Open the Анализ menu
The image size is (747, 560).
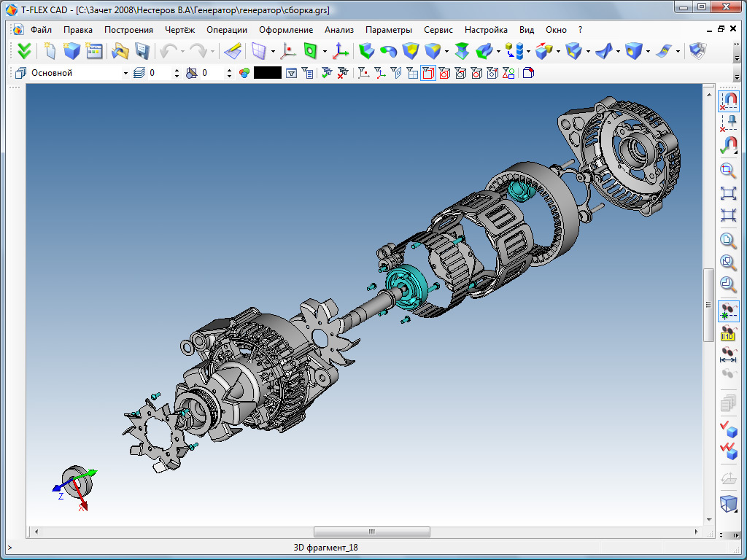pyautogui.click(x=339, y=29)
